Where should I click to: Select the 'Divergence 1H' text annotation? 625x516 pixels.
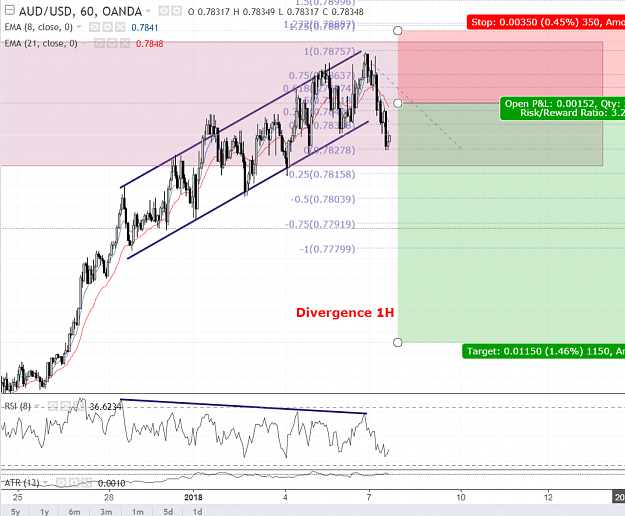pyautogui.click(x=345, y=312)
